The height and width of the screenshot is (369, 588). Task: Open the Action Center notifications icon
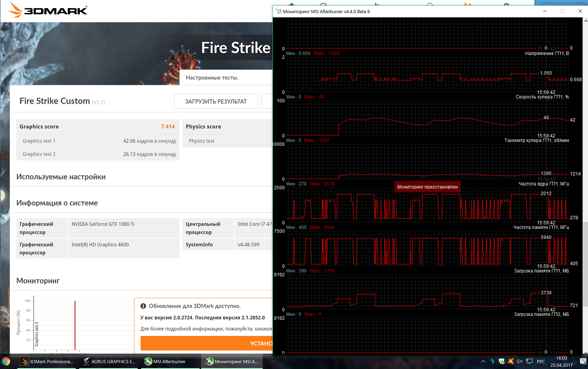(x=583, y=361)
